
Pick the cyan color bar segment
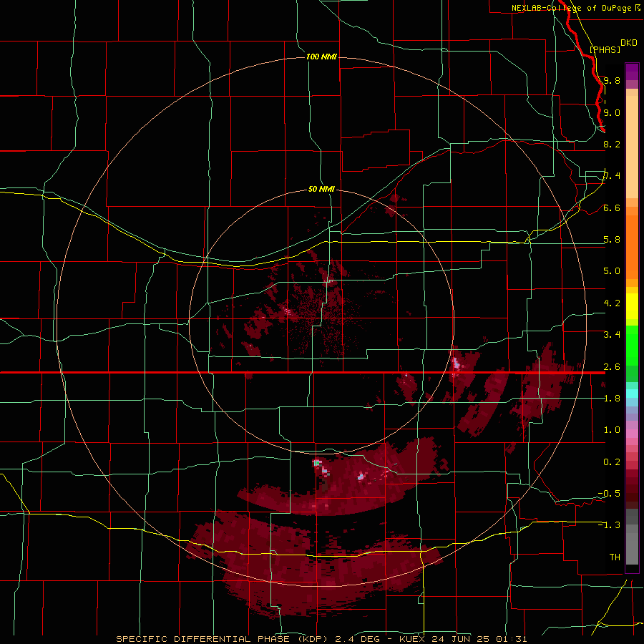(x=632, y=394)
